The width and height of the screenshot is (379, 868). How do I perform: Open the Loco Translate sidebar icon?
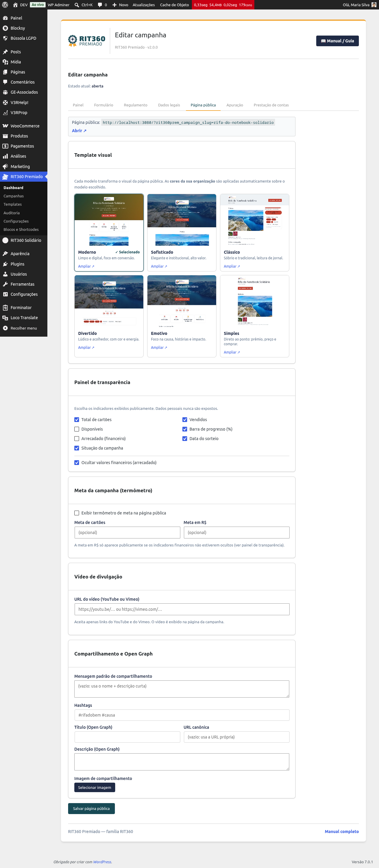click(x=5, y=317)
